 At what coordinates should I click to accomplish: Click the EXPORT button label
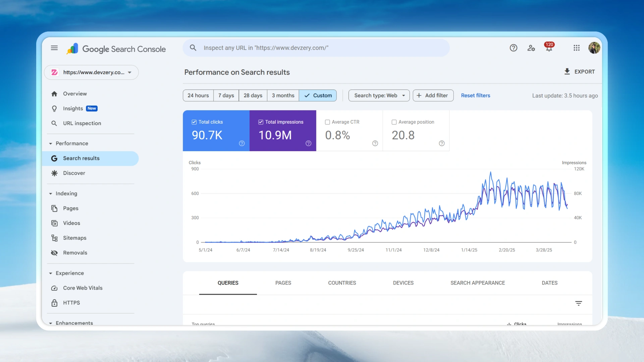[x=584, y=72]
